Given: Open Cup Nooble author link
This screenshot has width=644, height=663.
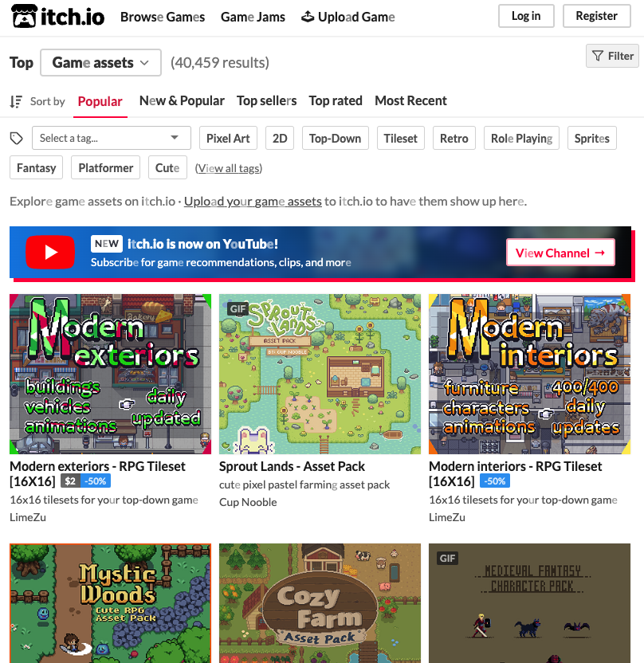Looking at the screenshot, I should pos(248,502).
